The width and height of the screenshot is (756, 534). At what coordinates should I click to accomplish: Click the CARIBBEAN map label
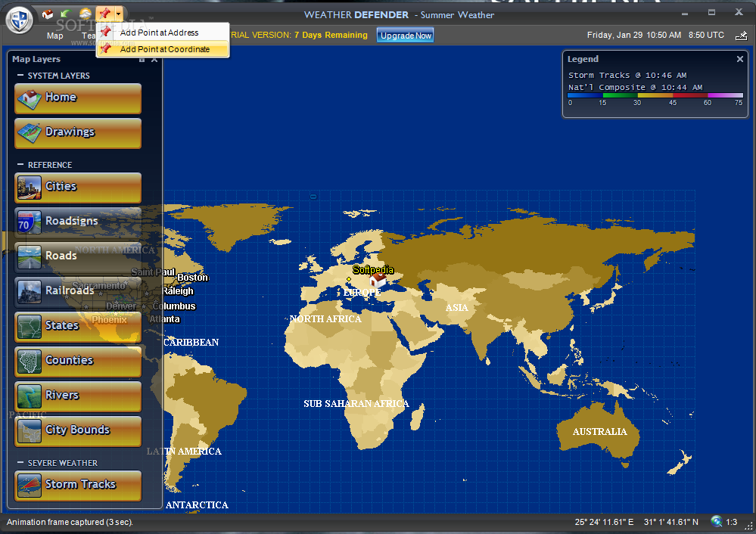pyautogui.click(x=191, y=342)
